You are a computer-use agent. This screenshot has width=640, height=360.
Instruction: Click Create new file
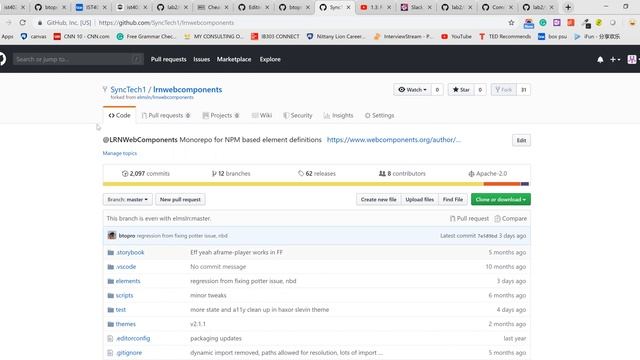click(378, 200)
